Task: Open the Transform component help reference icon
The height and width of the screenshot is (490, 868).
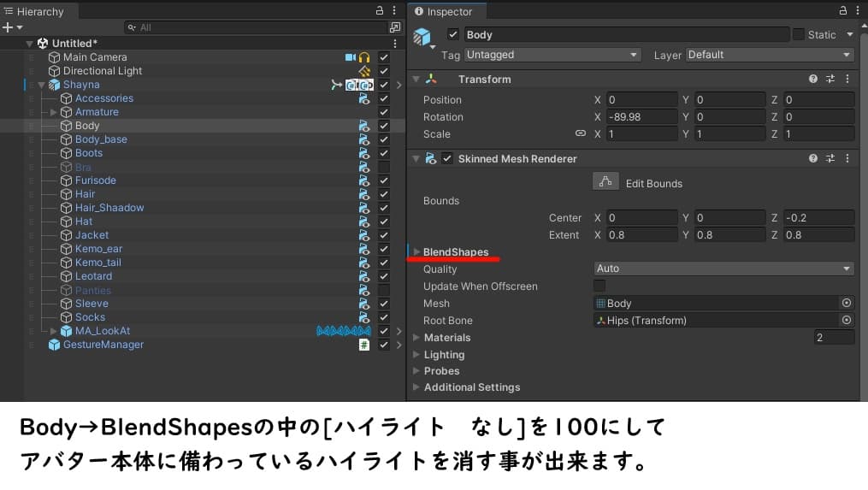Action: click(x=813, y=80)
